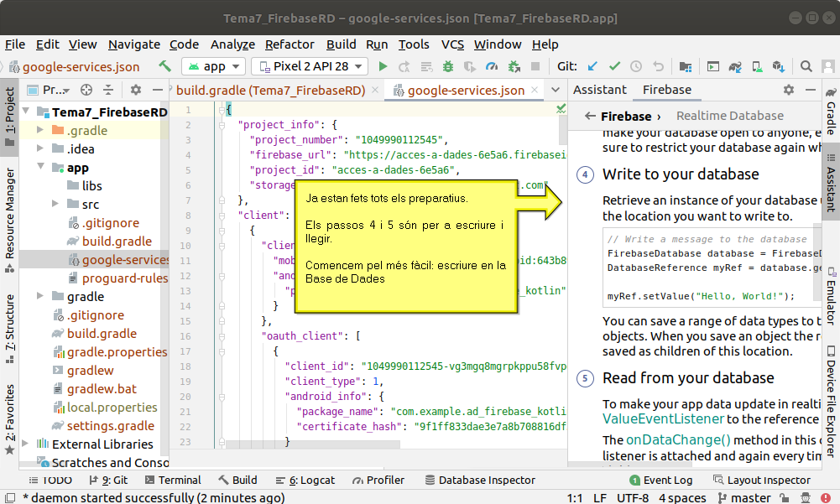Viewport: 840px width, 504px height.
Task: Select settings.gradle in project tree
Action: (111, 426)
